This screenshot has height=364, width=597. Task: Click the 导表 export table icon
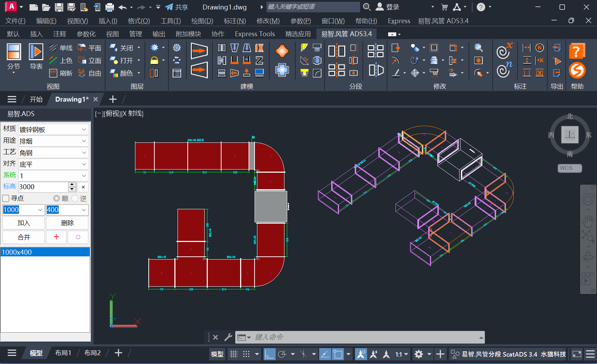tap(36, 52)
